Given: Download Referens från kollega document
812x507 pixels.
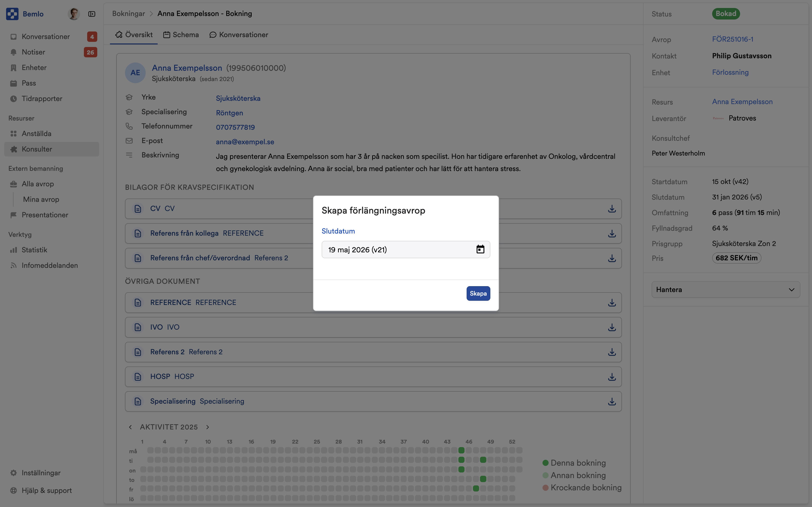Looking at the screenshot, I should [612, 233].
